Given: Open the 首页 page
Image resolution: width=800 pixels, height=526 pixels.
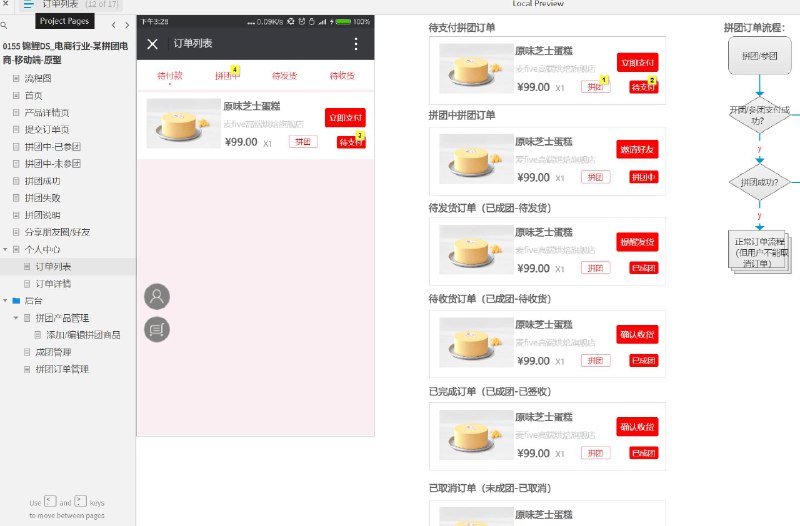Looking at the screenshot, I should (33, 95).
